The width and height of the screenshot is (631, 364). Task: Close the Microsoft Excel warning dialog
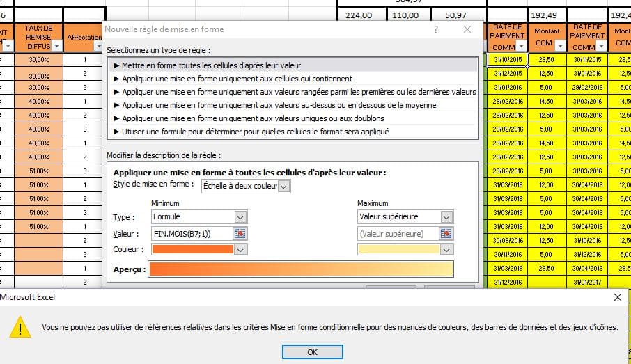(618, 297)
